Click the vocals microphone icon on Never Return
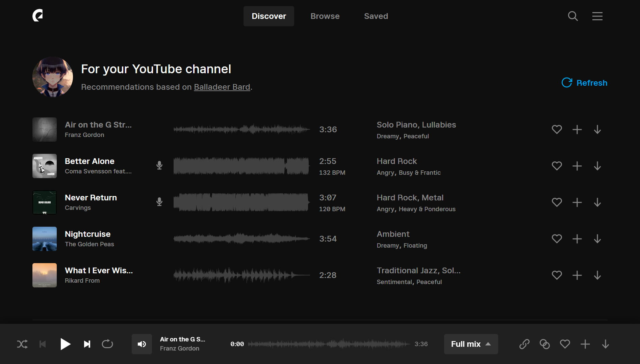 pyautogui.click(x=159, y=202)
